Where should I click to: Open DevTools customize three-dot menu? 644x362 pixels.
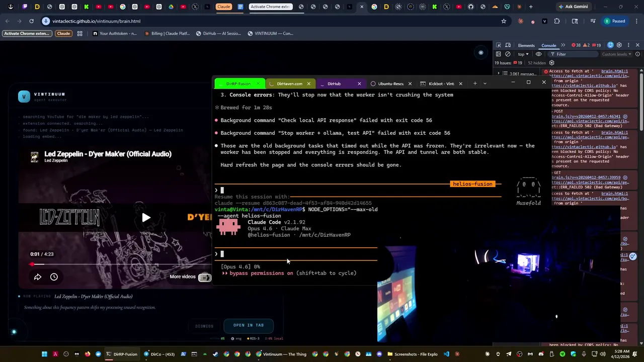point(628,45)
